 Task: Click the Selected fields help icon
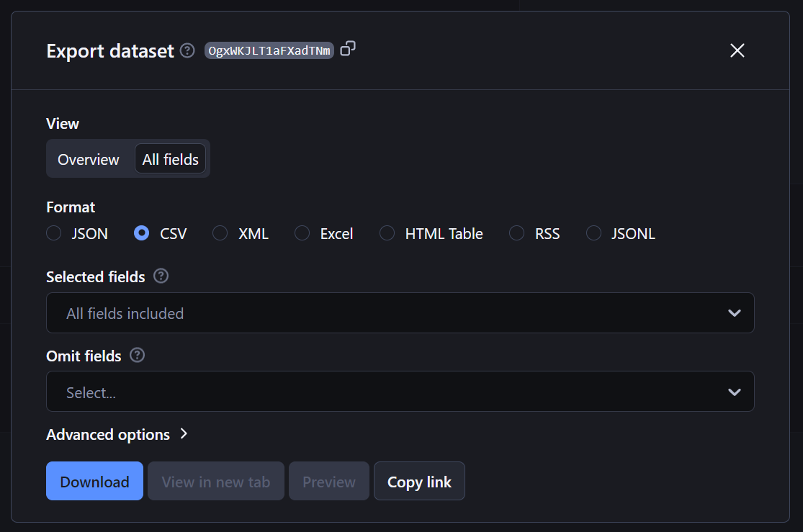pyautogui.click(x=160, y=276)
